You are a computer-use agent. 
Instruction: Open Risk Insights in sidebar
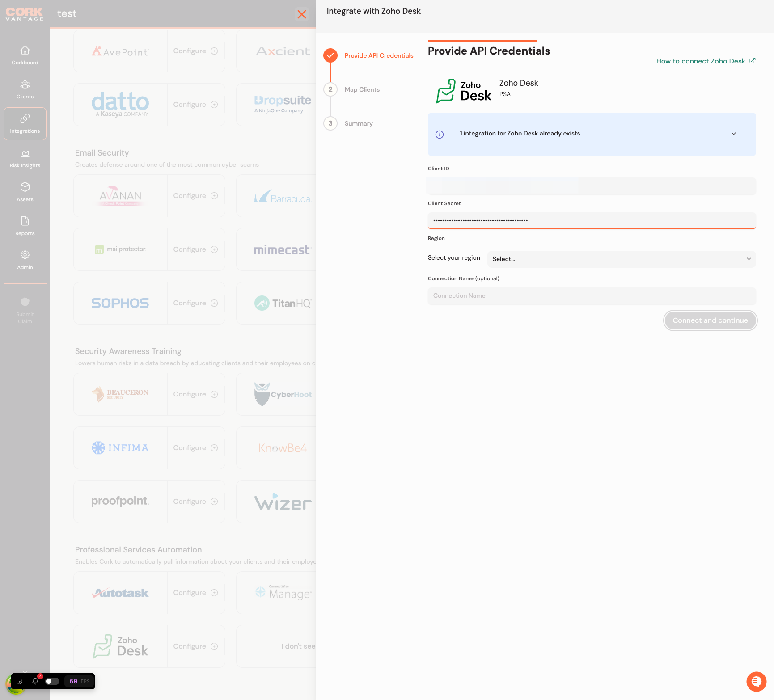coord(25,158)
